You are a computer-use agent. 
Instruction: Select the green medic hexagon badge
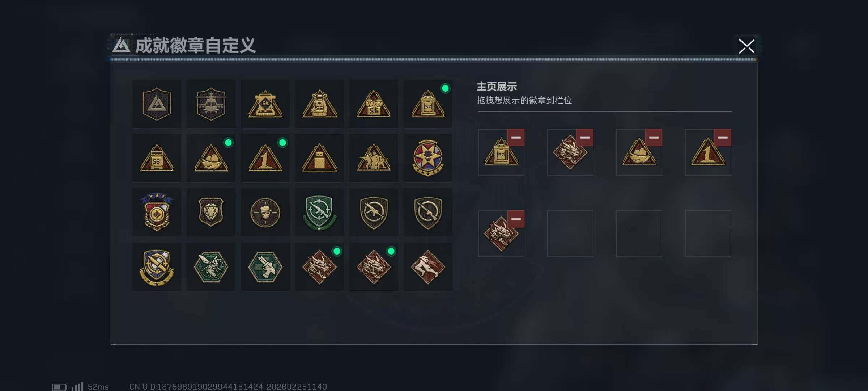tap(265, 267)
